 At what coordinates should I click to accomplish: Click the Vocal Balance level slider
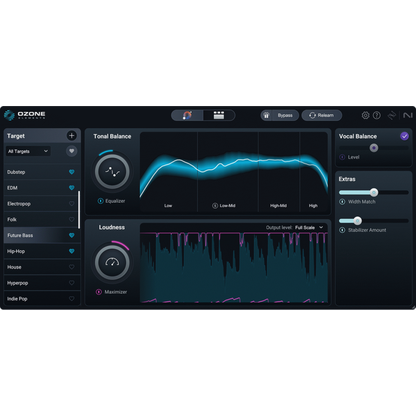point(374,148)
